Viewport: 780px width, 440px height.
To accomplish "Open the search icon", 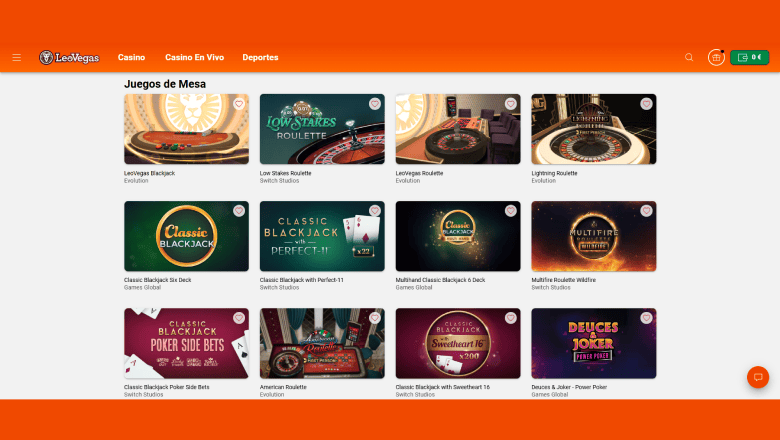I will [689, 58].
